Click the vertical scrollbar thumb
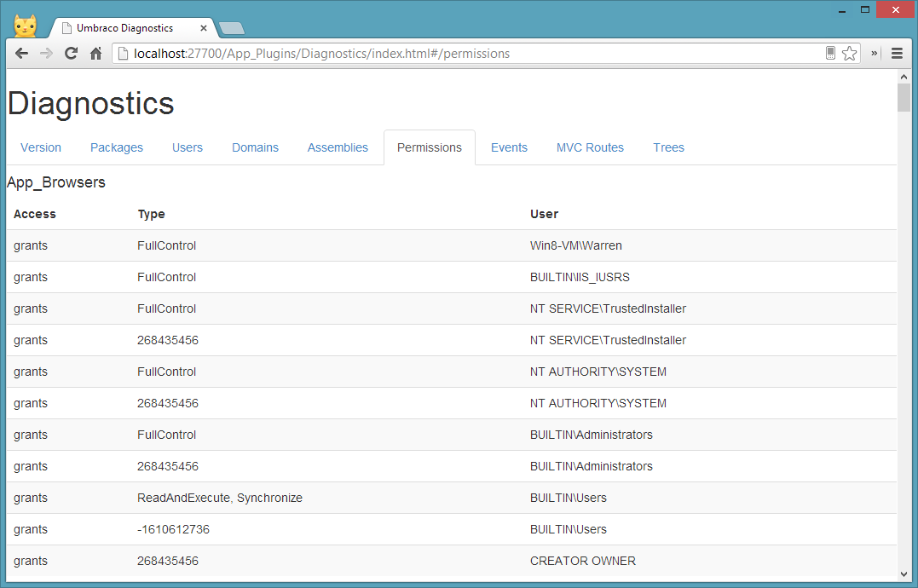The height and width of the screenshot is (588, 918). tap(904, 98)
